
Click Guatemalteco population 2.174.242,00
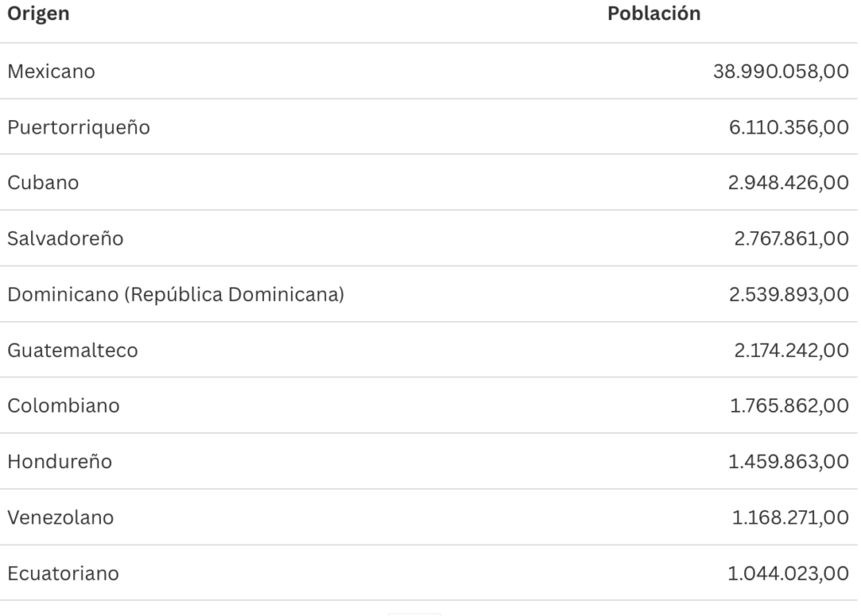click(x=788, y=350)
